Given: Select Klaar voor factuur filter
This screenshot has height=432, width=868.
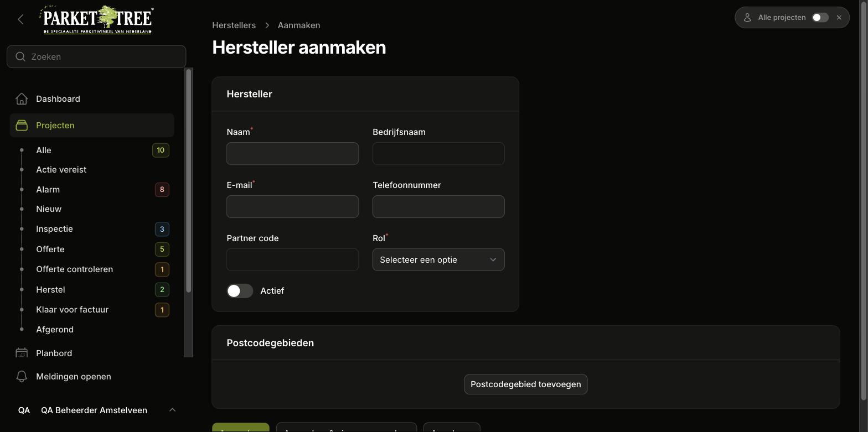Looking at the screenshot, I should pyautogui.click(x=73, y=309).
